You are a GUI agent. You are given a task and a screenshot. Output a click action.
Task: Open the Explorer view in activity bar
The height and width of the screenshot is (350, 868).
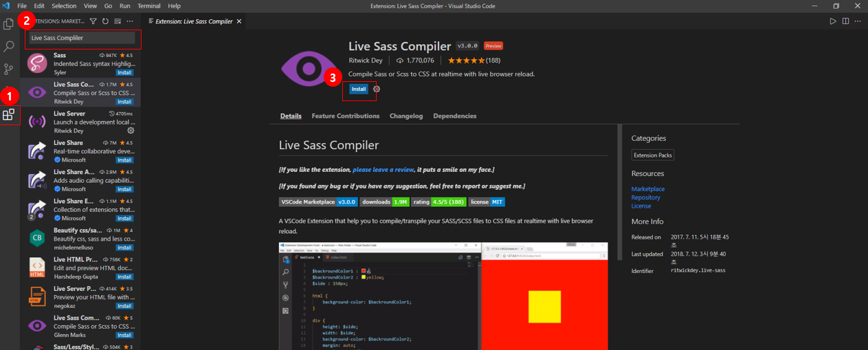(9, 24)
